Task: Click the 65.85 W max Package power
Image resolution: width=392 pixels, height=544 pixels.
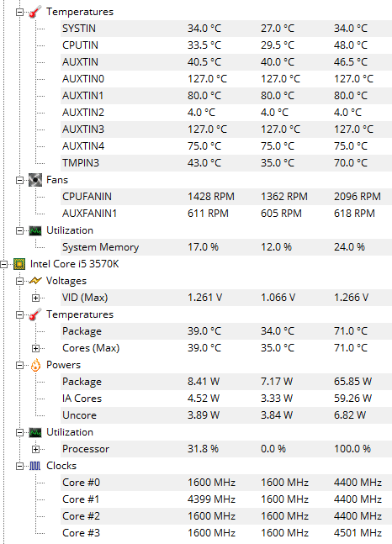Action: pyautogui.click(x=352, y=382)
